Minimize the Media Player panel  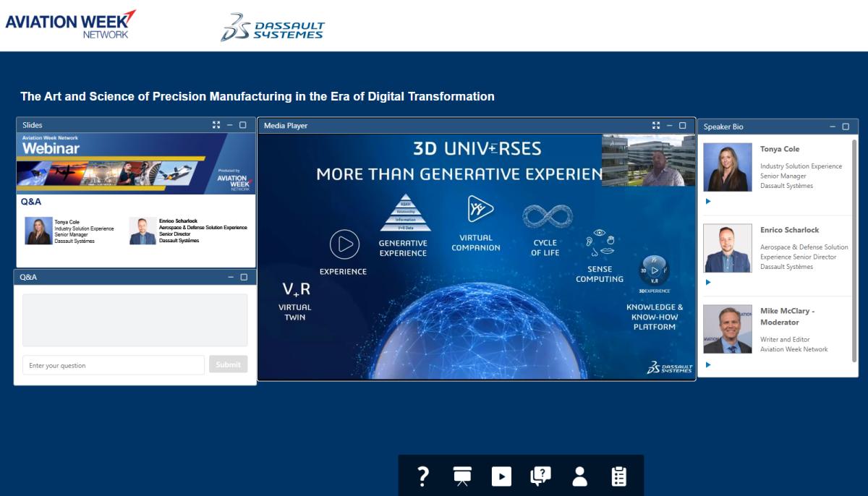click(x=670, y=126)
